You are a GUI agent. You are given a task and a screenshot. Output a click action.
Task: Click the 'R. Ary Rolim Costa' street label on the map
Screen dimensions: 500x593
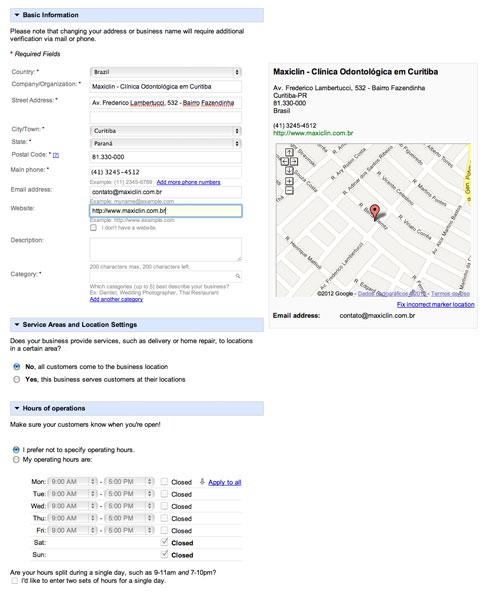pos(348,163)
